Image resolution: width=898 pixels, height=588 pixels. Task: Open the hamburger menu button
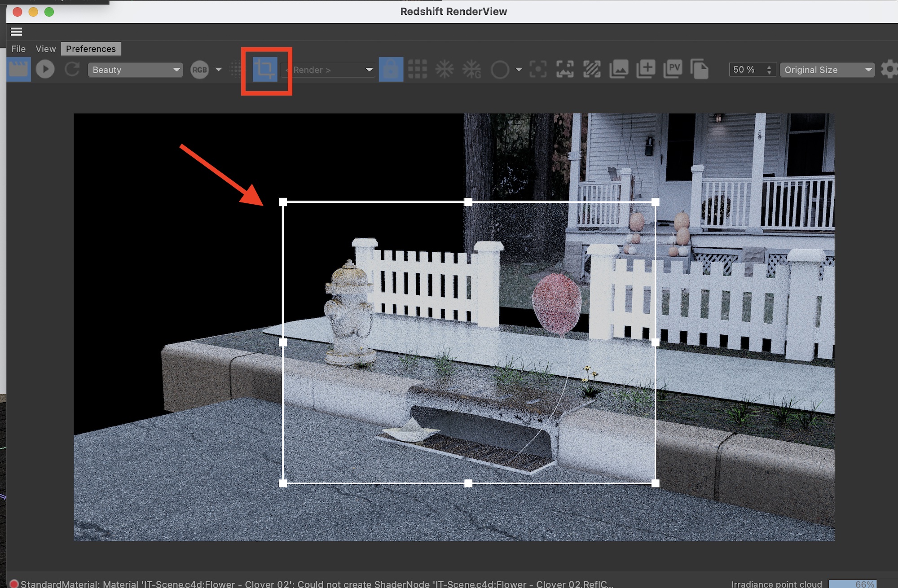(17, 32)
